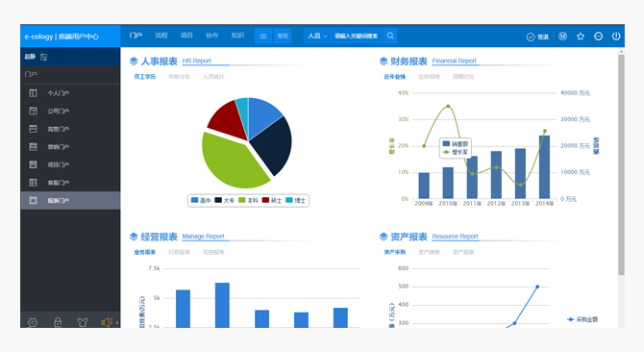Click the lock icon at sidebar bottom
This screenshot has height=352, width=644.
click(x=58, y=322)
